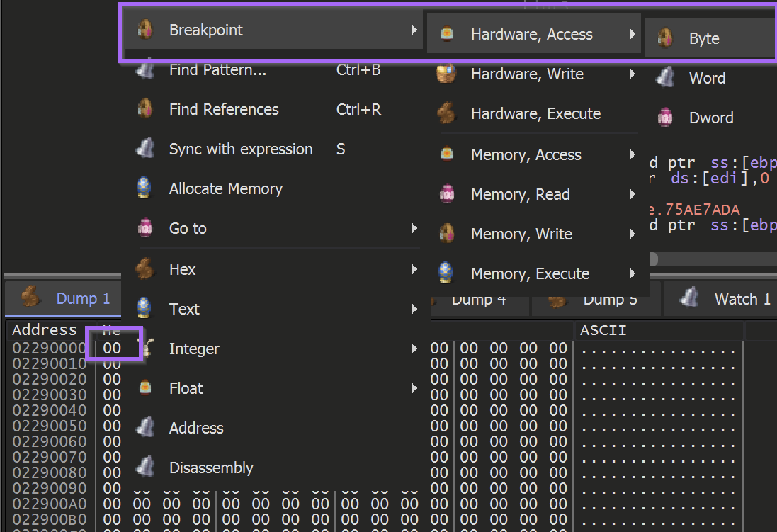Click the Hardware, Write breakpoint icon

coord(446,74)
